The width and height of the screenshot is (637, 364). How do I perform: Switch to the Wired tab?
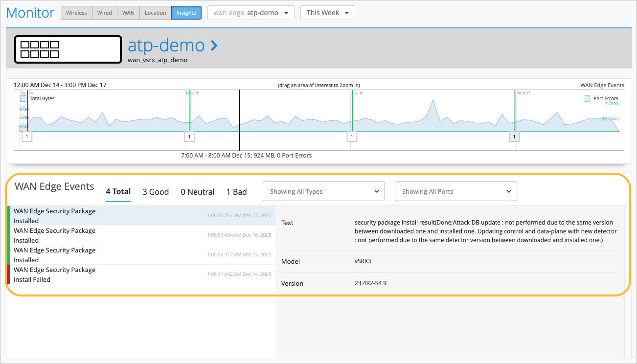coord(104,13)
